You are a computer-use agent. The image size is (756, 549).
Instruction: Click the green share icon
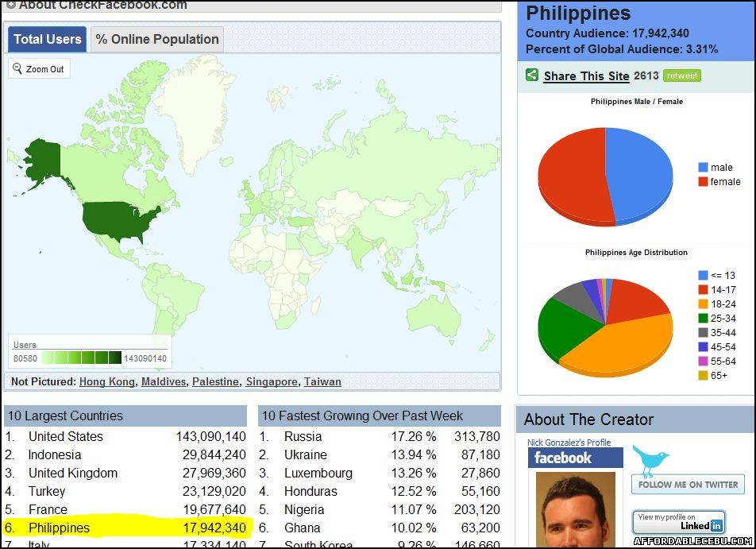532,75
